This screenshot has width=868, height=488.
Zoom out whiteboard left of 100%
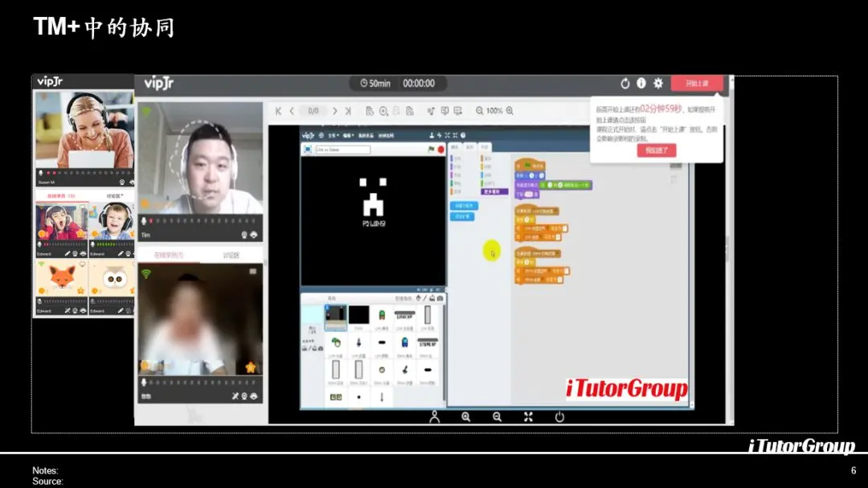point(479,111)
